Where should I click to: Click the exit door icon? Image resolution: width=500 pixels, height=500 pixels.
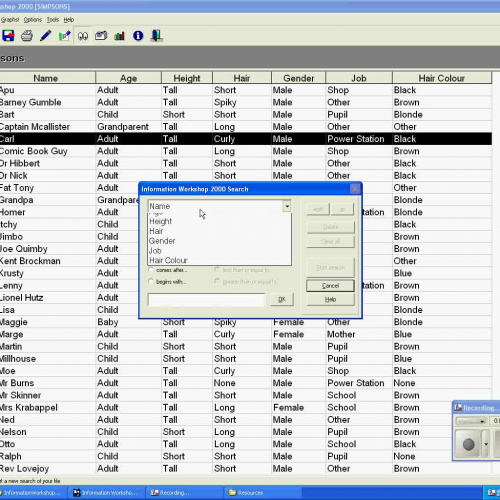coord(156,36)
